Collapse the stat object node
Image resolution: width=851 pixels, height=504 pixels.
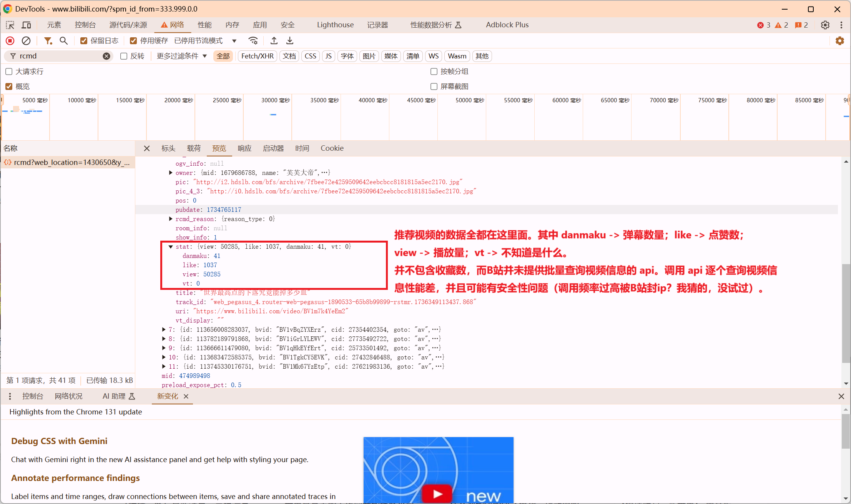click(x=171, y=247)
